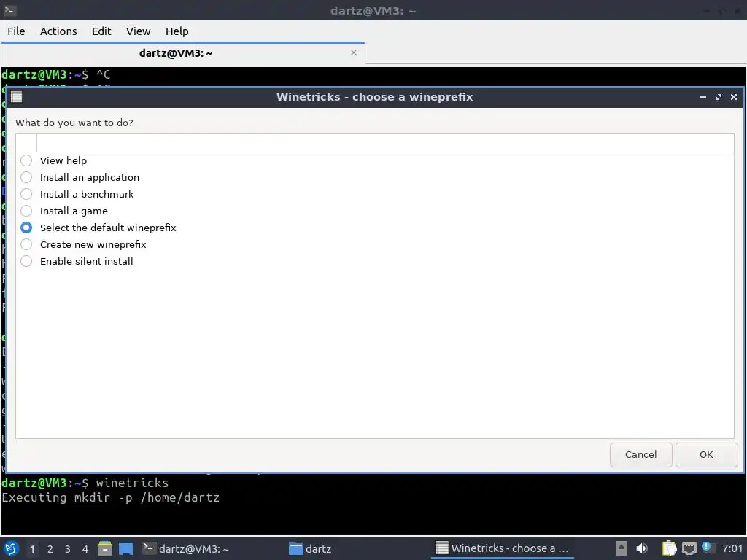Open the View menu in terminal
The height and width of the screenshot is (560, 747).
[138, 31]
